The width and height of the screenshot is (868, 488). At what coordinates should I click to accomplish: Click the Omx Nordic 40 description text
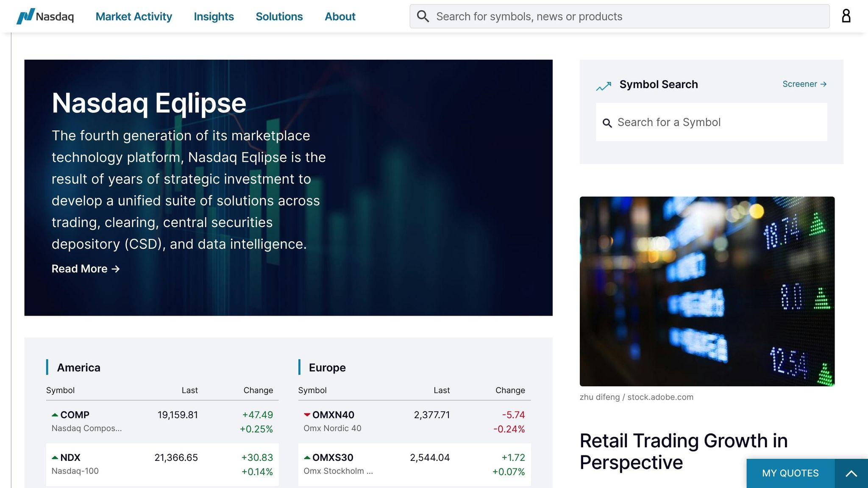pyautogui.click(x=332, y=428)
